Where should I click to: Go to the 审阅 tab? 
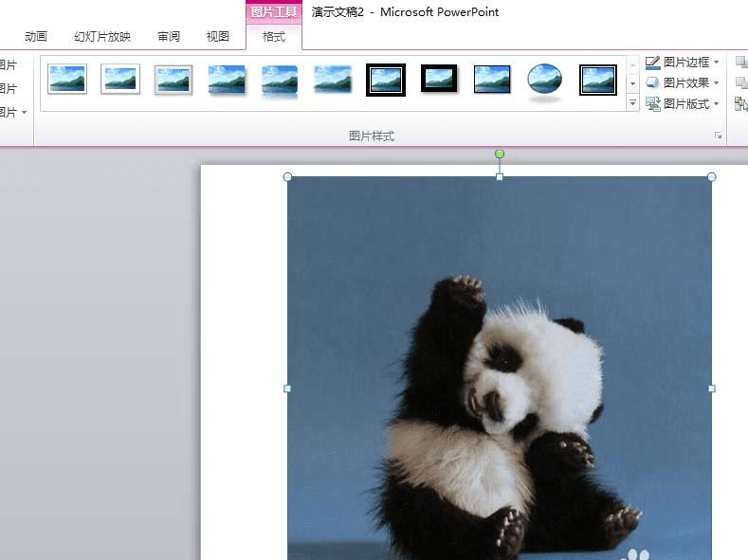point(169,37)
